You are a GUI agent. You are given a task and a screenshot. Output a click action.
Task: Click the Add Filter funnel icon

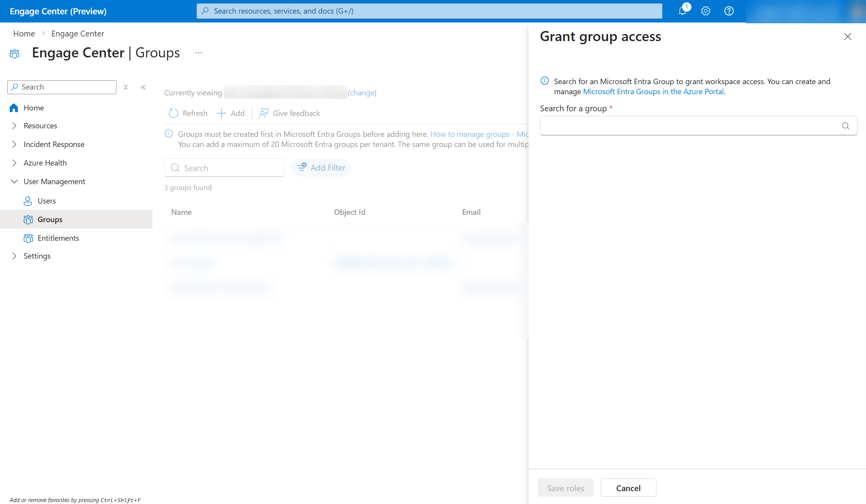(302, 167)
